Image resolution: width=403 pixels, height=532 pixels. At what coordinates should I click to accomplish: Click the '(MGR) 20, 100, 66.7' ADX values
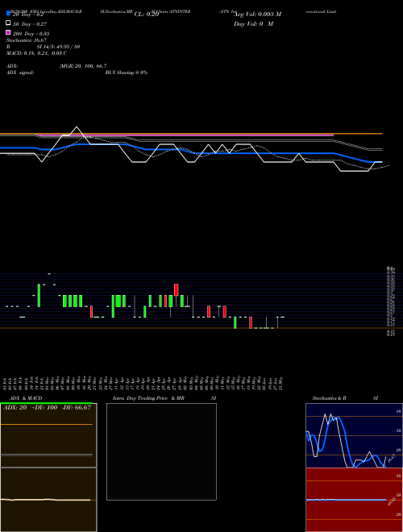[x=83, y=66]
